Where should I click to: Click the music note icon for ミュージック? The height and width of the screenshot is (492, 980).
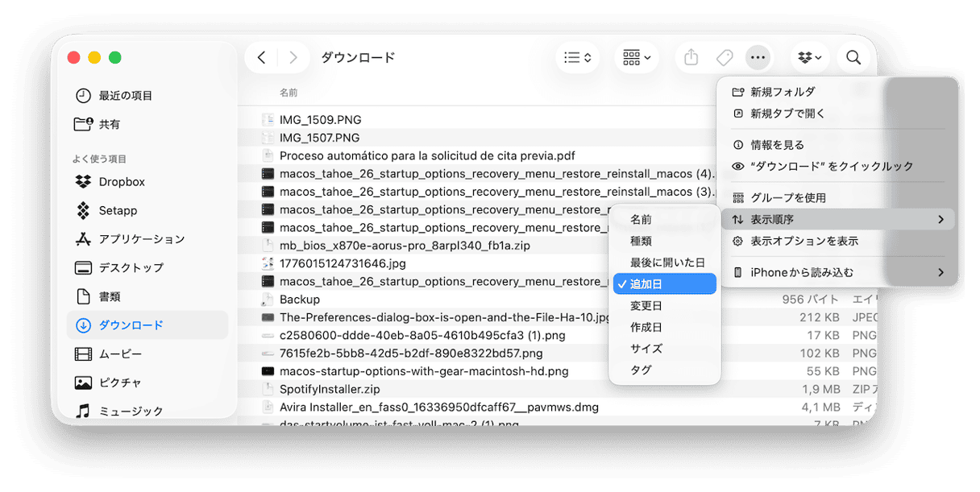(x=83, y=411)
